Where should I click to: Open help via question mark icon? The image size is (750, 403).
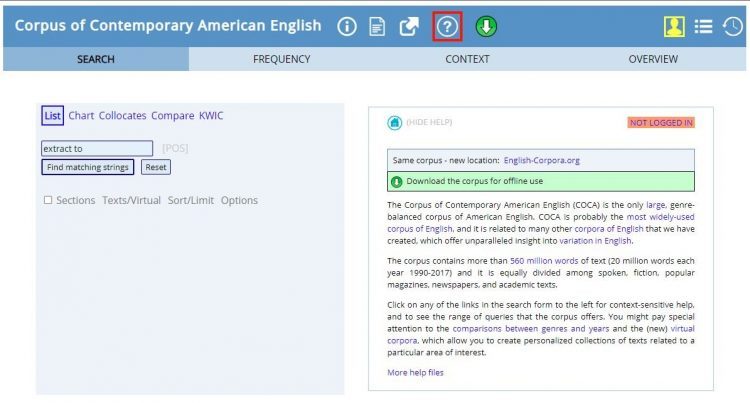point(447,26)
